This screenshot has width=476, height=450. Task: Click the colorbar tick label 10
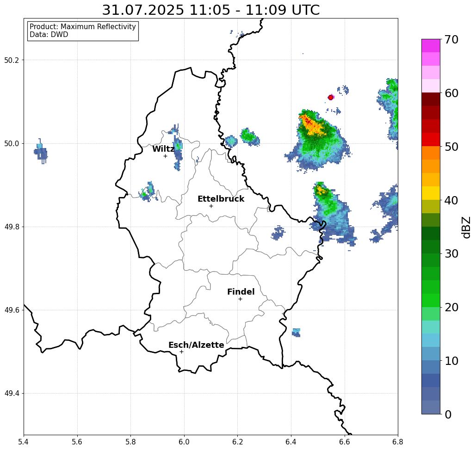[x=451, y=361]
